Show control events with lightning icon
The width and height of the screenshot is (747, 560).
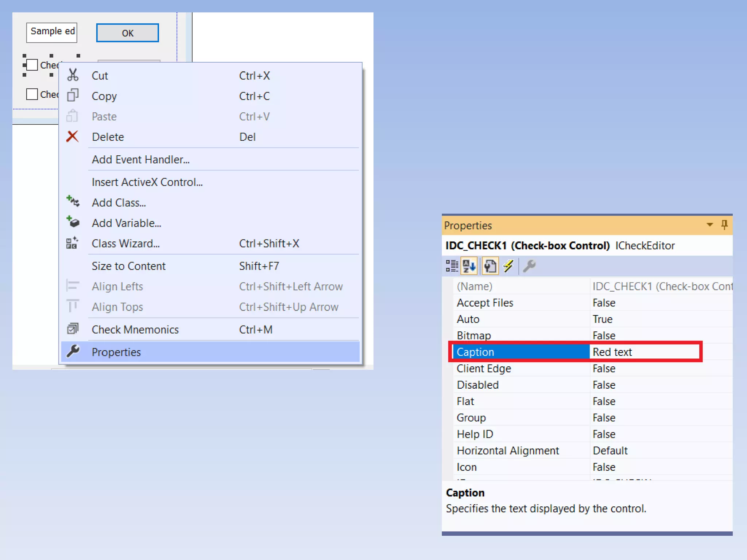coord(508,266)
